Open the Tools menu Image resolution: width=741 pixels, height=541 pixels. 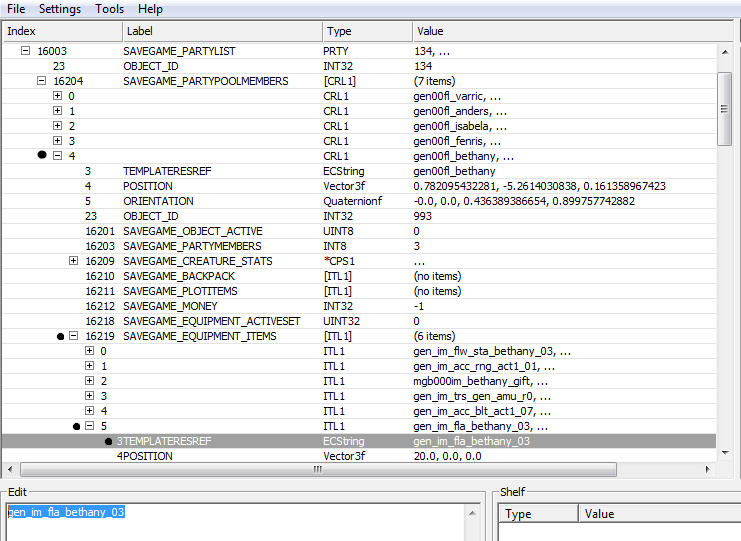[110, 9]
